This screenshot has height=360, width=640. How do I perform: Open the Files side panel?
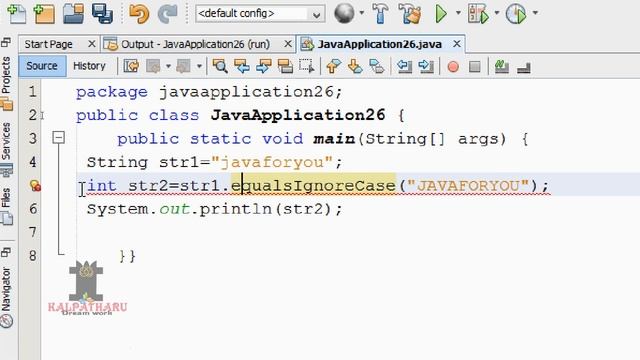pos(7,207)
